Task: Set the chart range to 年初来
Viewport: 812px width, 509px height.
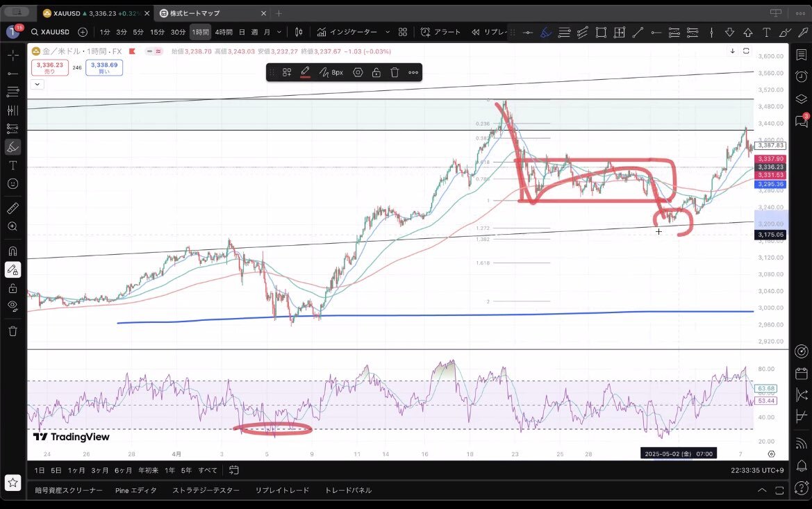Action: (x=148, y=470)
